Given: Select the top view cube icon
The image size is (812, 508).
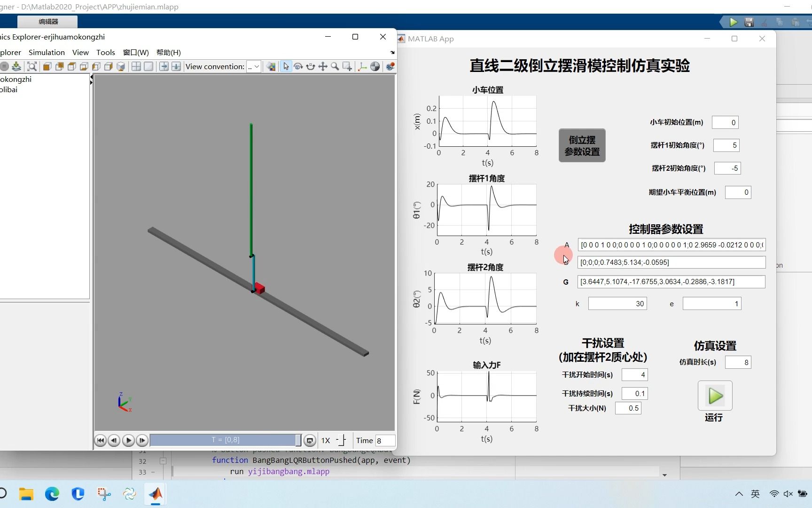Looking at the screenshot, I should (71, 66).
